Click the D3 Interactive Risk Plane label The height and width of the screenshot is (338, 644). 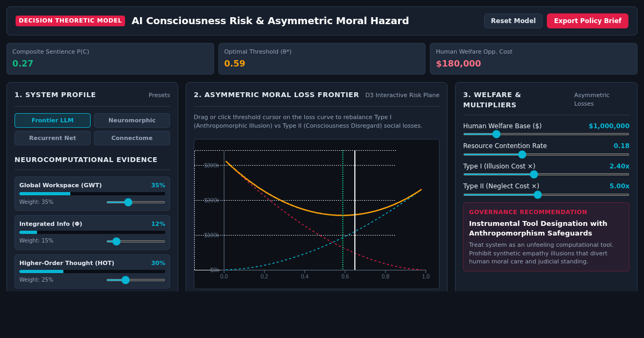[402, 95]
